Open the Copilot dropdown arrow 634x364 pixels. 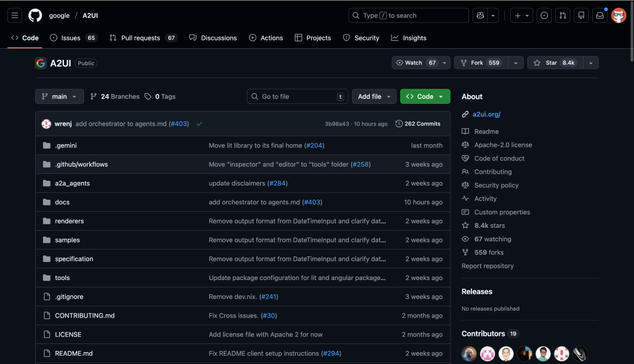pos(493,15)
